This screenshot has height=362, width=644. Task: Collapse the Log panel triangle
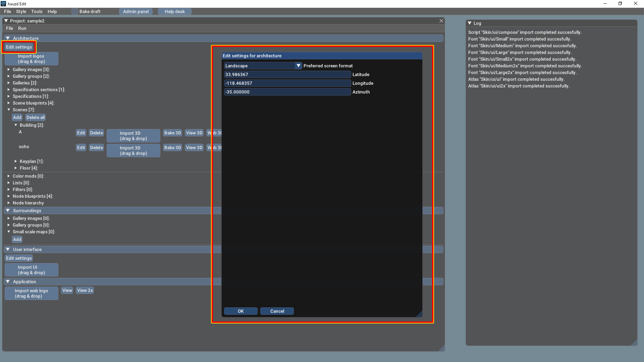click(x=470, y=23)
